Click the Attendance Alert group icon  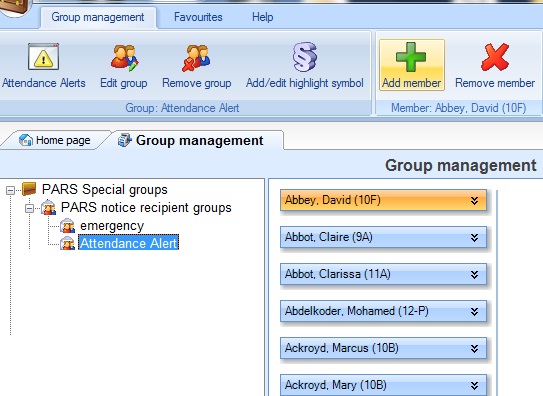[67, 243]
